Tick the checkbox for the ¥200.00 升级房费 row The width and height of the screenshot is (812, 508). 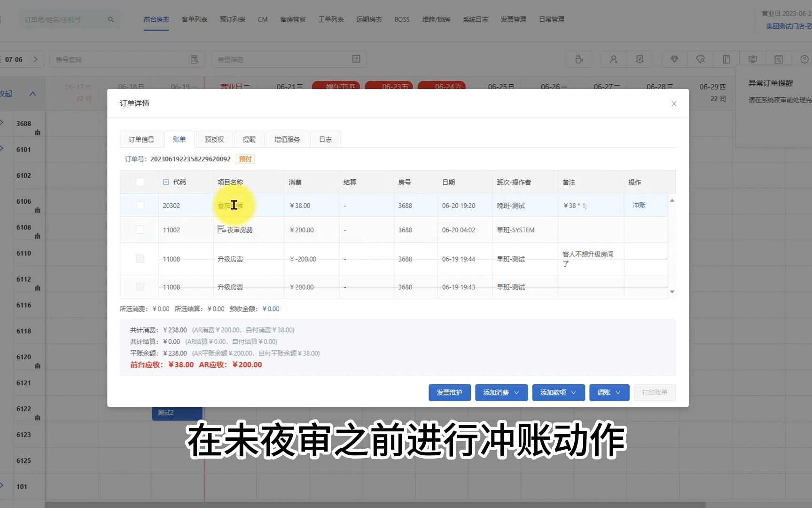point(140,286)
